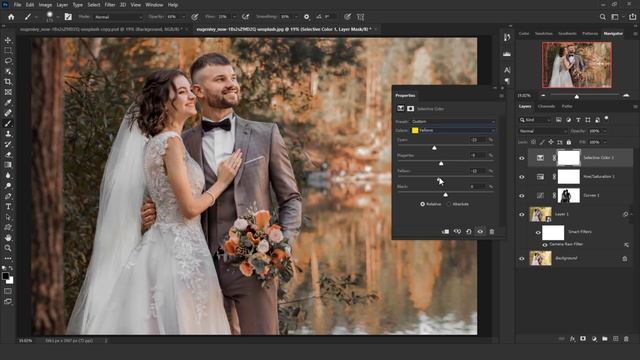Open the Preset dropdown in Properties
This screenshot has height=360, width=640.
tap(453, 122)
